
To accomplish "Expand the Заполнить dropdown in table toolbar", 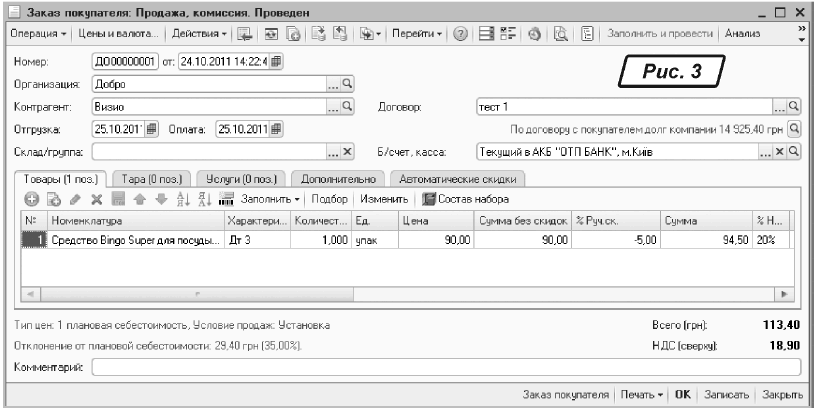I will [270, 199].
